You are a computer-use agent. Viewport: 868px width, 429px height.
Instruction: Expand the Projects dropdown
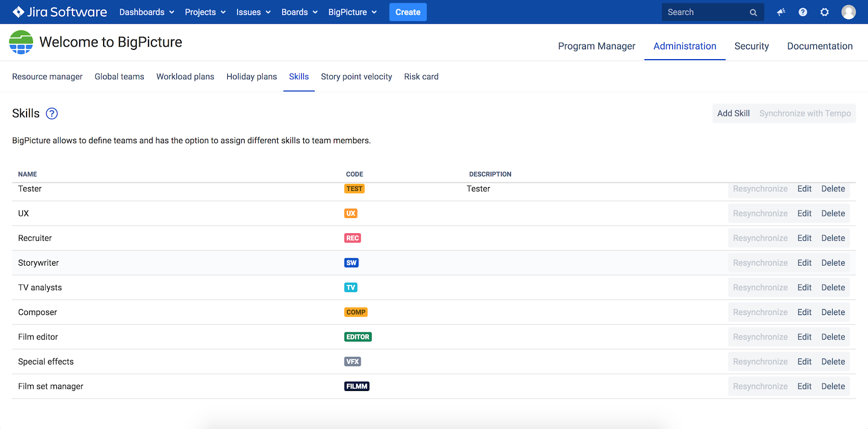(x=205, y=12)
